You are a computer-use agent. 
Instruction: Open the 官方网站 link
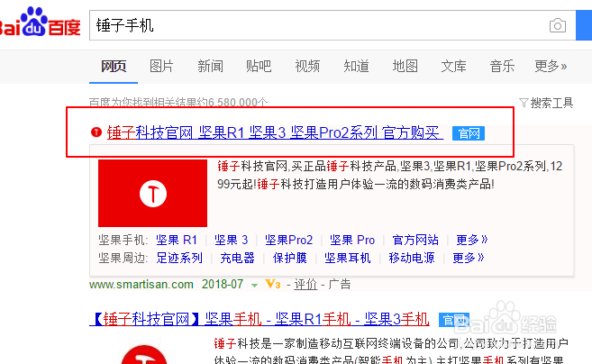(415, 241)
